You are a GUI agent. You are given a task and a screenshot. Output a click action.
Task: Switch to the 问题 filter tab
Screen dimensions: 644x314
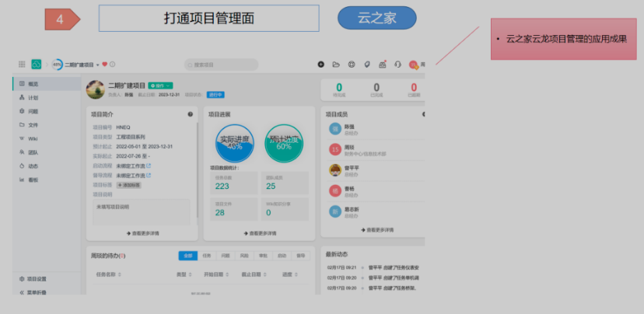tap(226, 256)
